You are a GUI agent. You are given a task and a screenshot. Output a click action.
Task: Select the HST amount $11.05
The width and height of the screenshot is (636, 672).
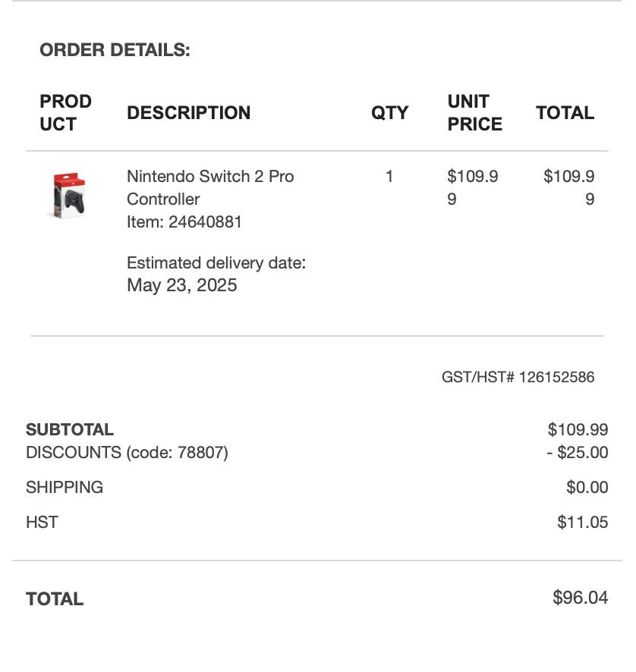click(582, 523)
